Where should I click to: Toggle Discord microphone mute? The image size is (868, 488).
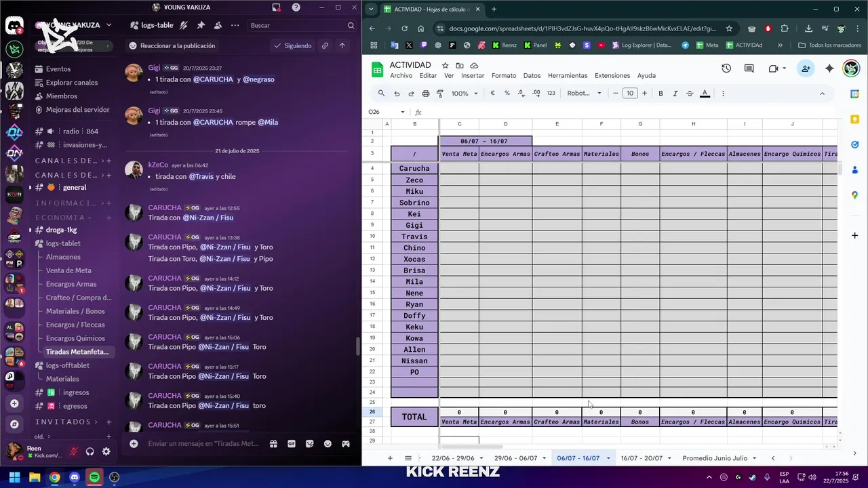coord(73,451)
